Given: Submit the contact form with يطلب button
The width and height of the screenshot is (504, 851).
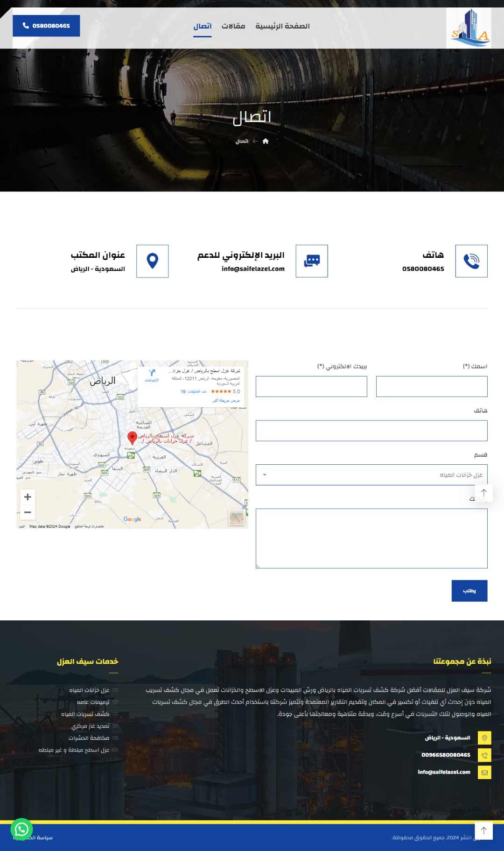Looking at the screenshot, I should click(x=469, y=591).
